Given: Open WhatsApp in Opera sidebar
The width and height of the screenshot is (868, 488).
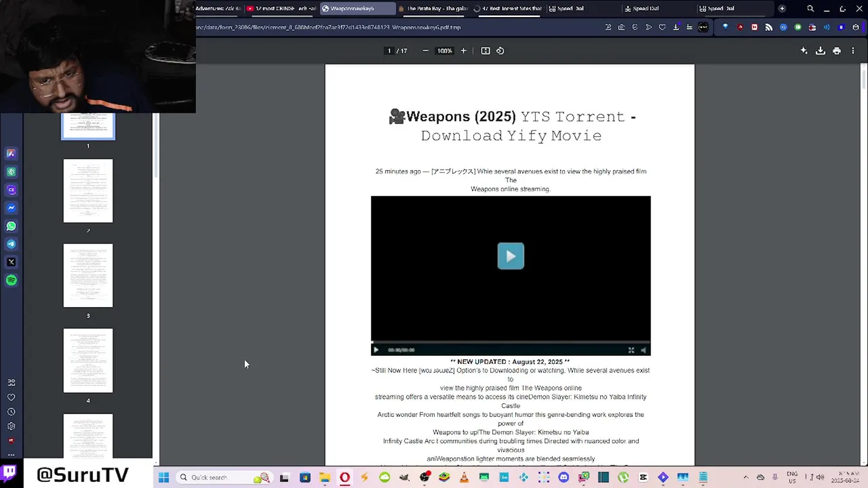Looking at the screenshot, I should coord(11,226).
